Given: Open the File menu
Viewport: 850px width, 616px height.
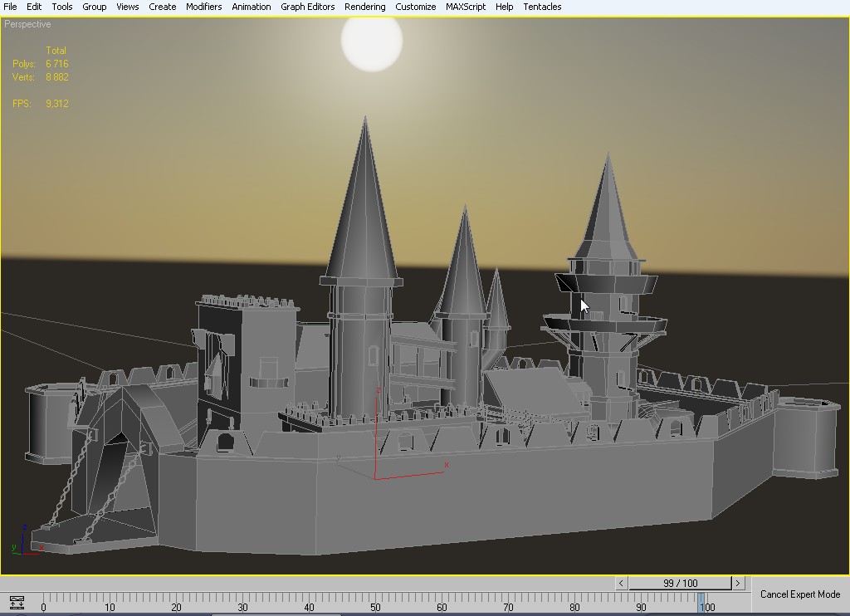Looking at the screenshot, I should [x=11, y=7].
